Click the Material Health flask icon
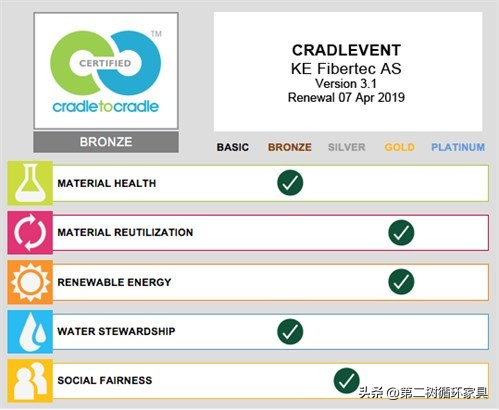This screenshot has height=410, width=499. pyautogui.click(x=30, y=183)
